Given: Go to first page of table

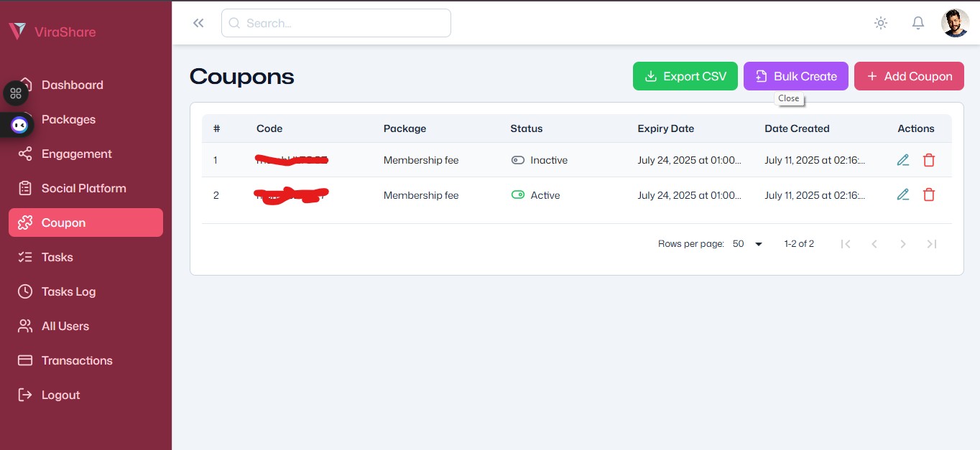Looking at the screenshot, I should pyautogui.click(x=846, y=244).
